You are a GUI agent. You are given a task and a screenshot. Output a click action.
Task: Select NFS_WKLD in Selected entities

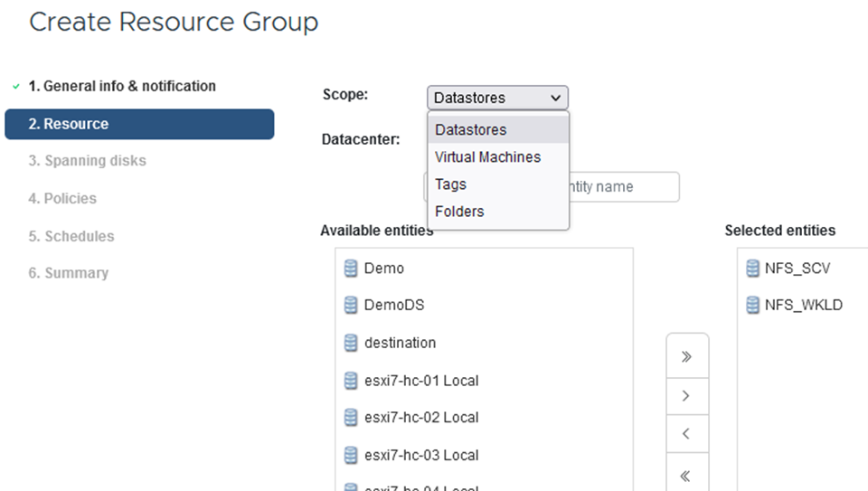804,306
